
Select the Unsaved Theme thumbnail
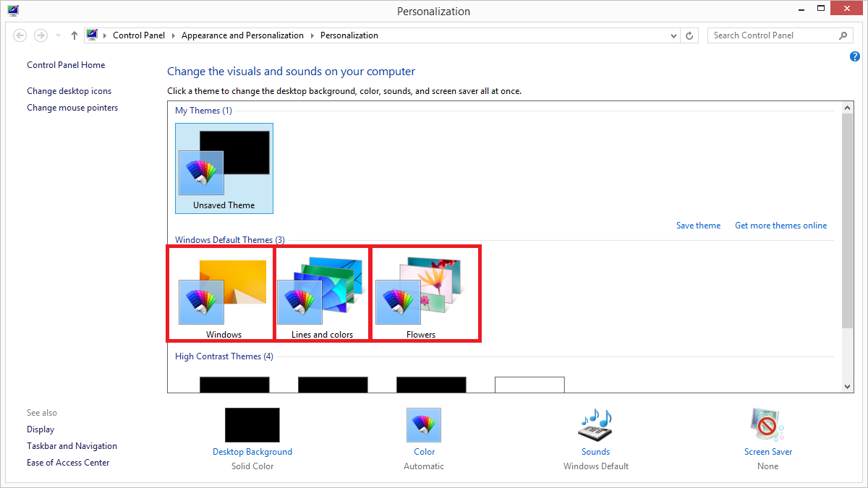point(224,168)
